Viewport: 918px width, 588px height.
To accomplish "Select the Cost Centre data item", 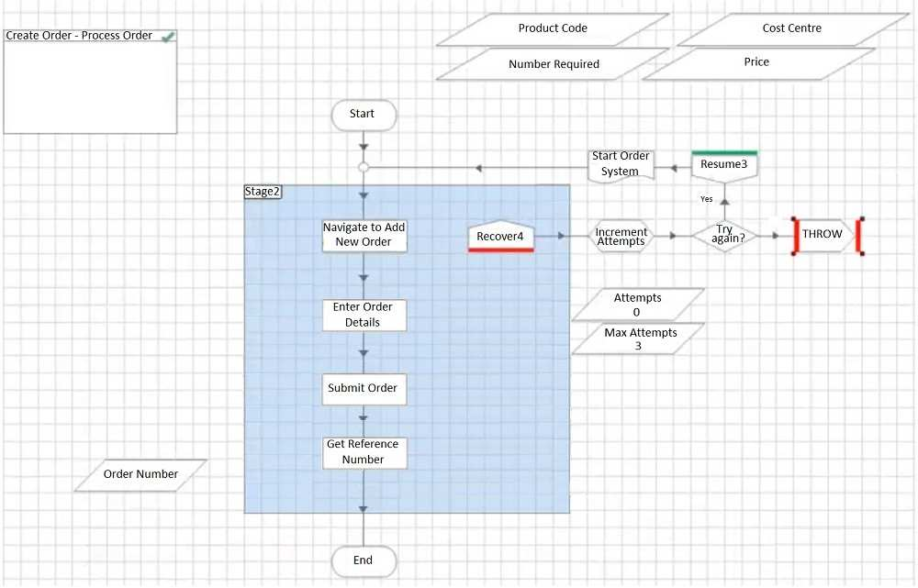I will [x=791, y=28].
